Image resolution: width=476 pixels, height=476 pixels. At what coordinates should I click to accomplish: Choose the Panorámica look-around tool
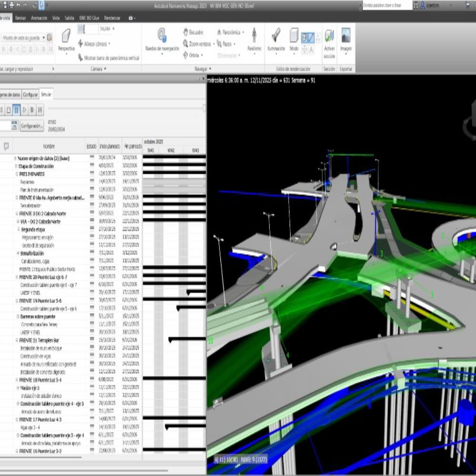(x=229, y=32)
